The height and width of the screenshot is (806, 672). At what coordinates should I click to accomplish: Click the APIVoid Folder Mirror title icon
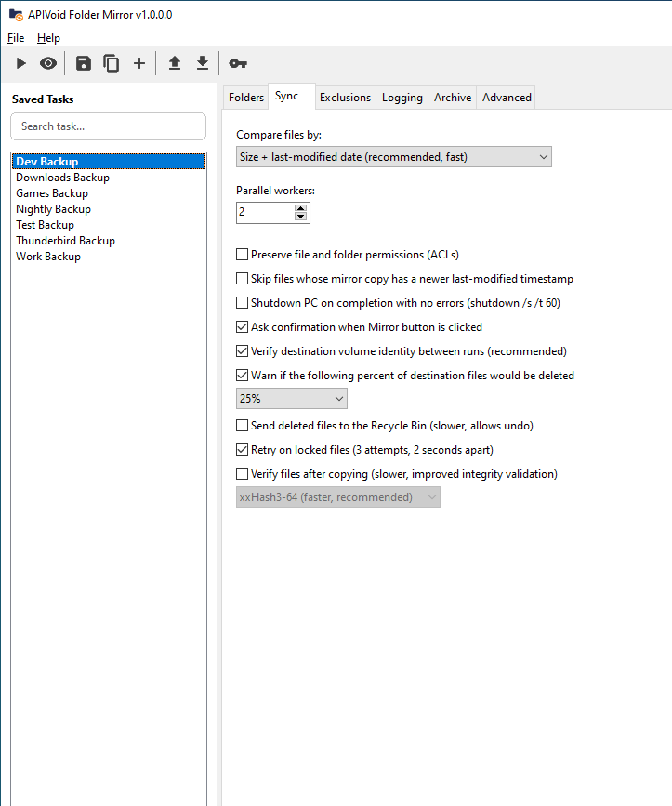[16, 15]
